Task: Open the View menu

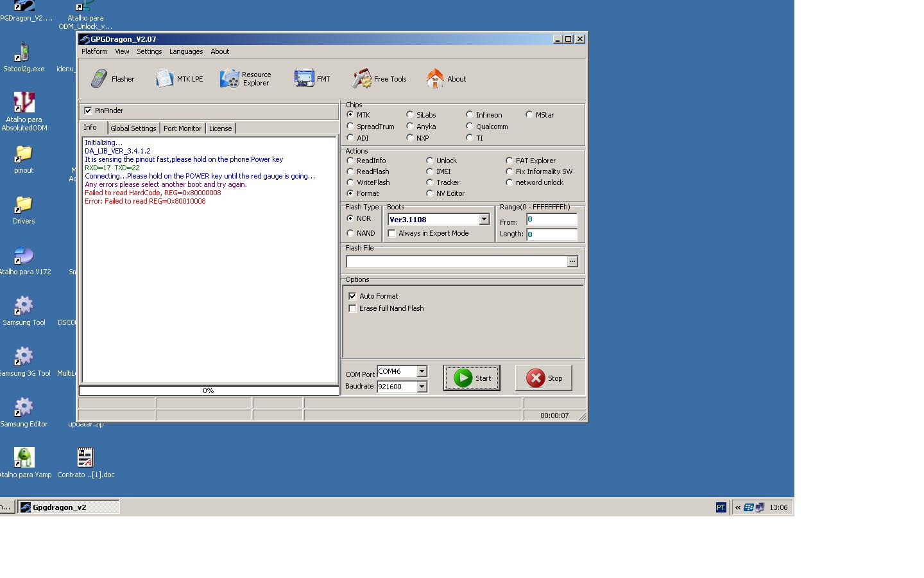Action: [122, 51]
